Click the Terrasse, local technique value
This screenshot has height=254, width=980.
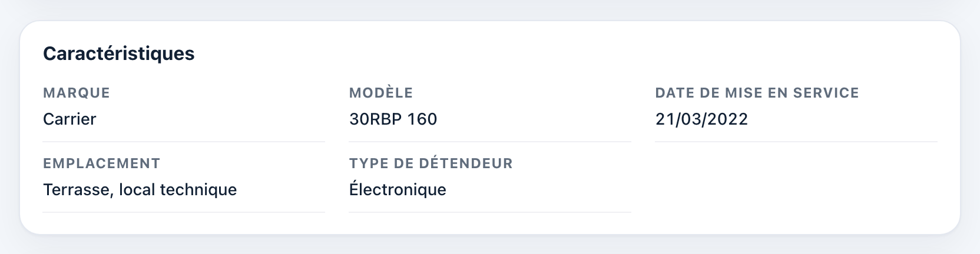[x=140, y=189]
